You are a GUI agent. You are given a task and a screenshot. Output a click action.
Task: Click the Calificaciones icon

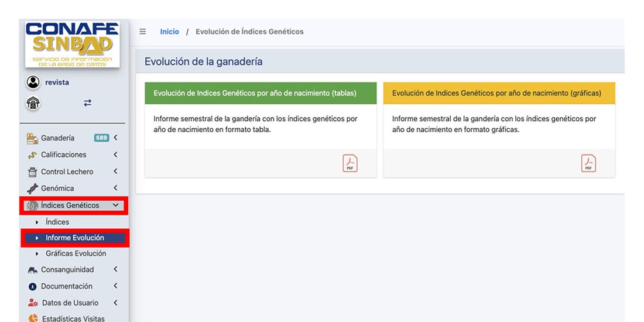click(x=32, y=155)
